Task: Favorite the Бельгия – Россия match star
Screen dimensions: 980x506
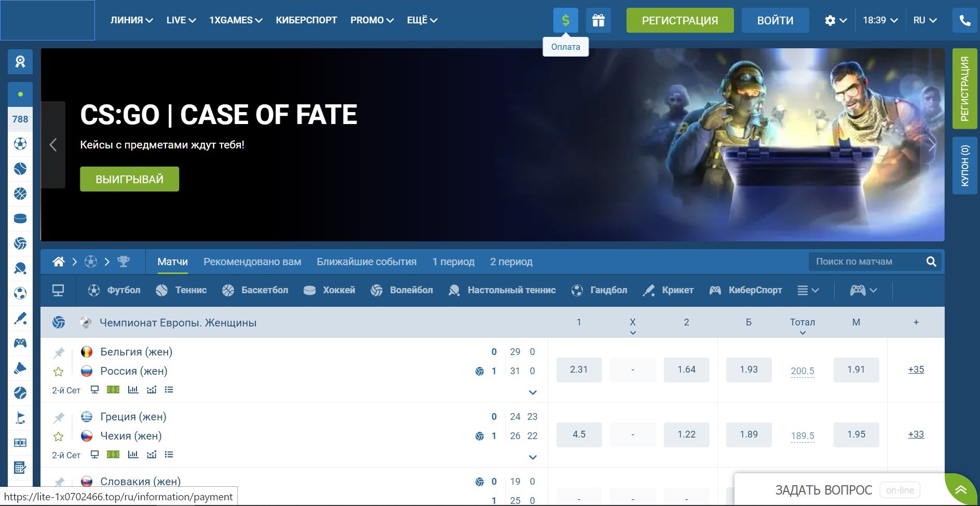Action: tap(59, 372)
